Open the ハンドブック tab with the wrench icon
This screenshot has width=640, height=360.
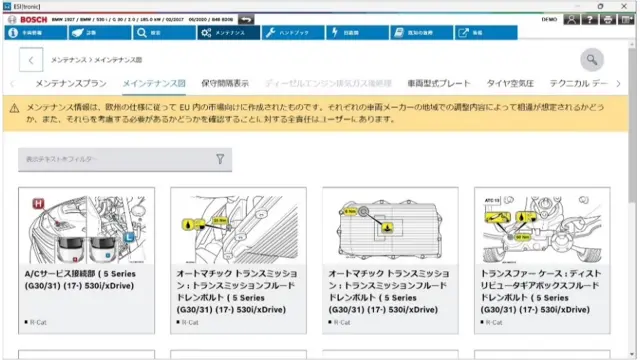point(293,33)
